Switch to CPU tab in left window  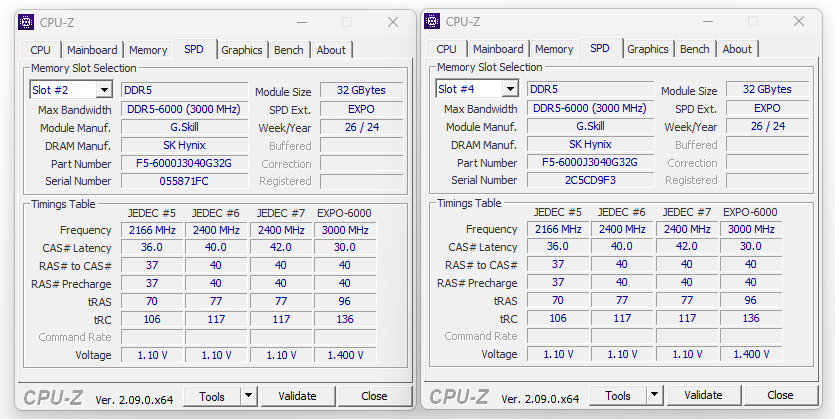(40, 50)
